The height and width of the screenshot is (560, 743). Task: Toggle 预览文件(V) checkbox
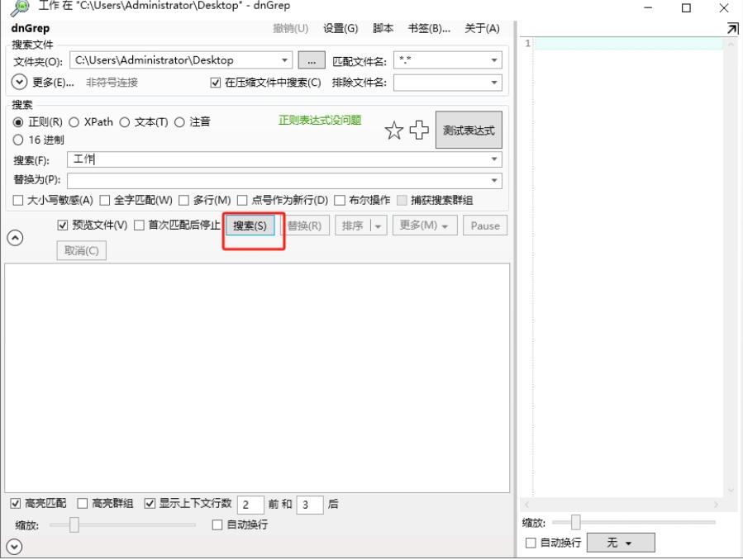pos(63,225)
